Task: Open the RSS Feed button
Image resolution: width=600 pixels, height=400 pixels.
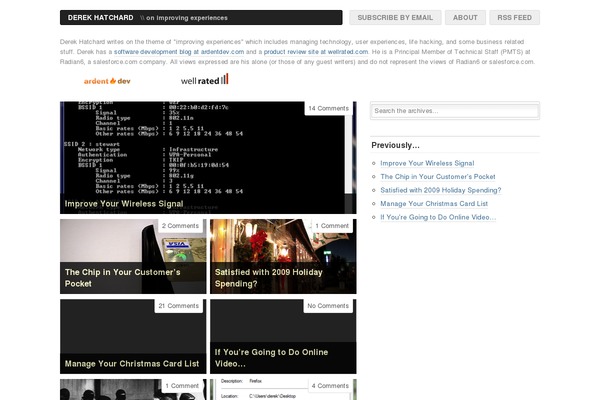Action: tap(514, 18)
